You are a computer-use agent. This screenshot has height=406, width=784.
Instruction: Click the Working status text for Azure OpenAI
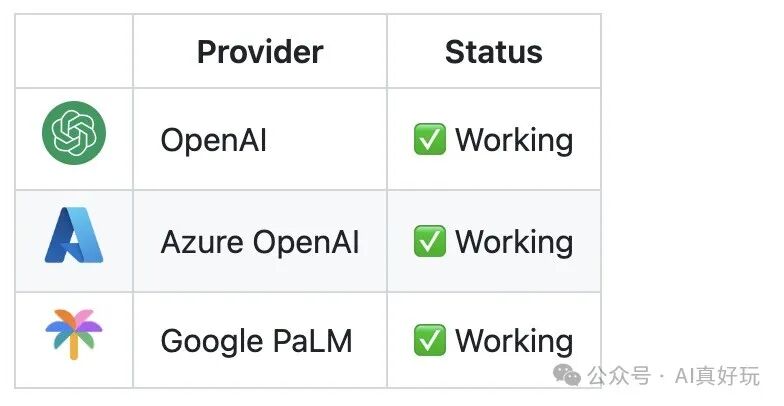point(514,242)
